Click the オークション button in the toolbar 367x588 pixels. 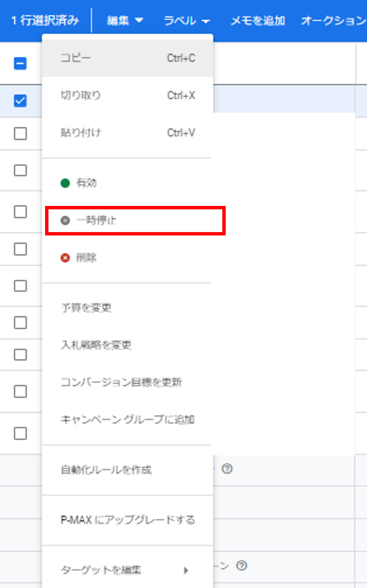333,21
